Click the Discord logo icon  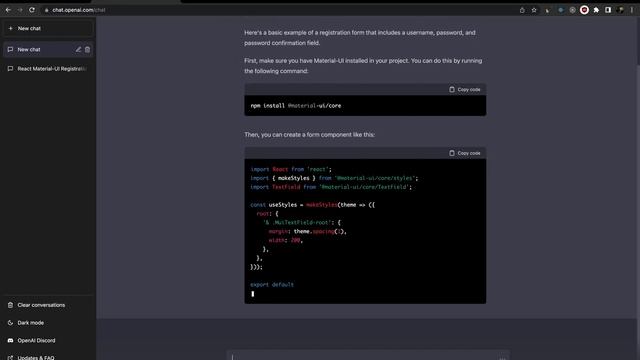coord(10,340)
